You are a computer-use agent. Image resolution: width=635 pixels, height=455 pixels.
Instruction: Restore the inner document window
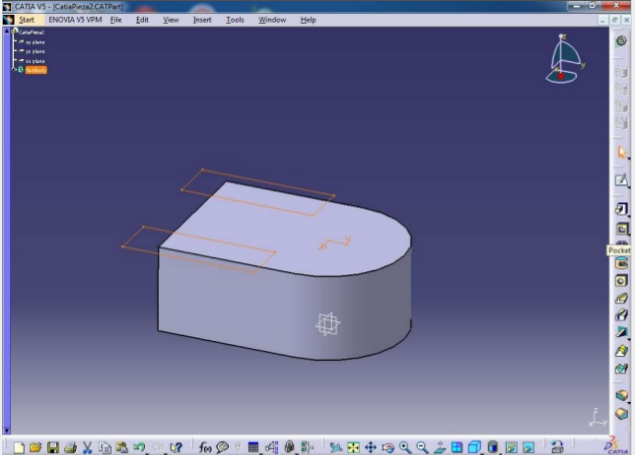615,20
